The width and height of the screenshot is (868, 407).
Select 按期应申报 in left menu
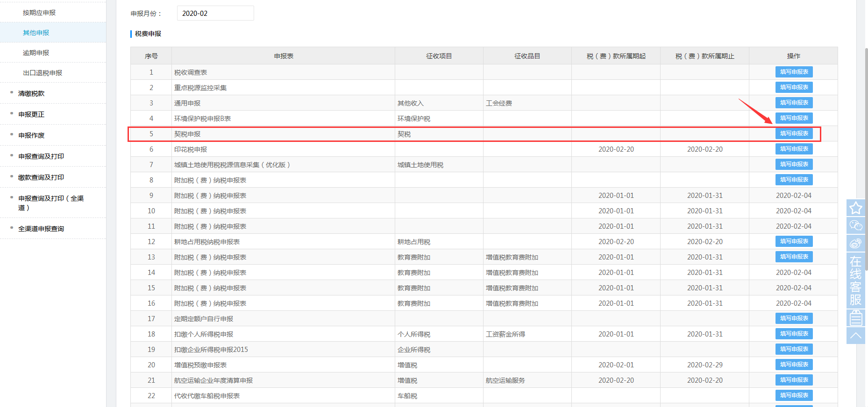pyautogui.click(x=39, y=13)
